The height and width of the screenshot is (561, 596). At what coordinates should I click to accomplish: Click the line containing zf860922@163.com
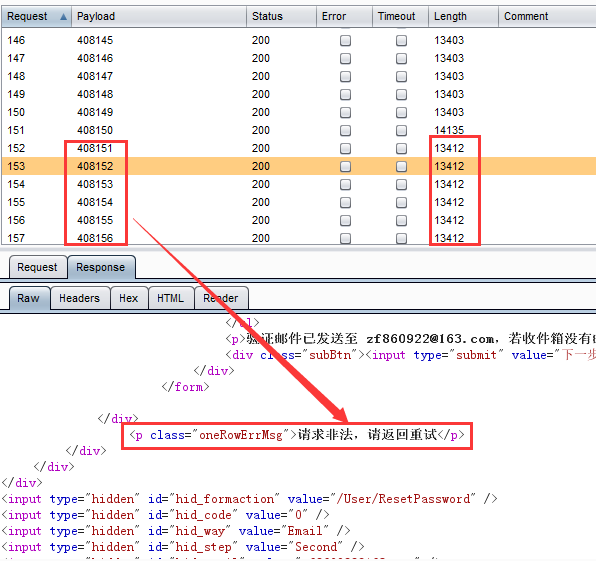point(411,339)
